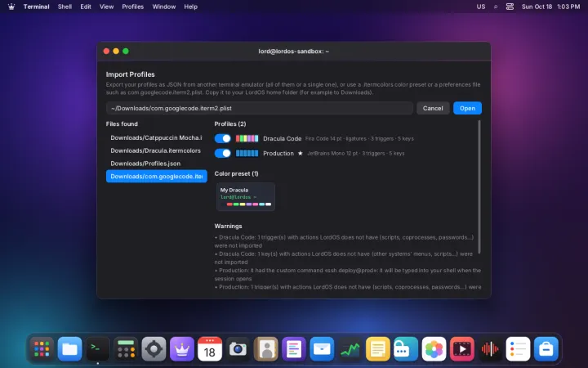
Task: Select Downloads/Dracula.itermcolors file entry
Action: coord(156,150)
